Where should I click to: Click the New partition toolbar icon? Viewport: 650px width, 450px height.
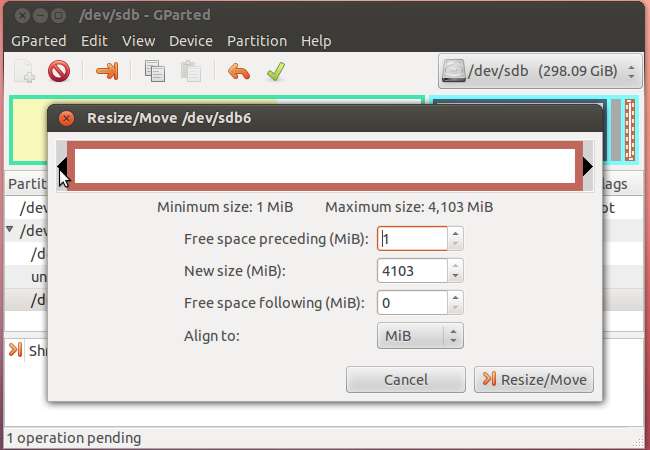[x=24, y=71]
